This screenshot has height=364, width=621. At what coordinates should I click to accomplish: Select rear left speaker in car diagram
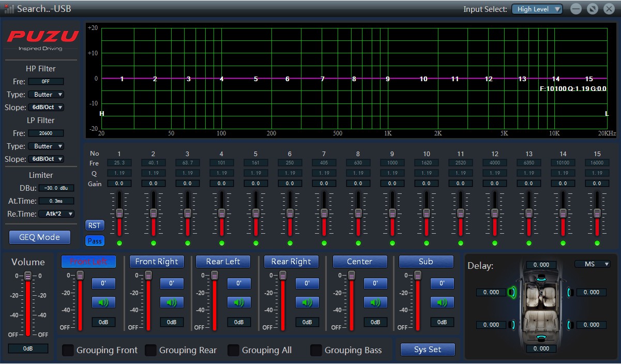pyautogui.click(x=511, y=325)
